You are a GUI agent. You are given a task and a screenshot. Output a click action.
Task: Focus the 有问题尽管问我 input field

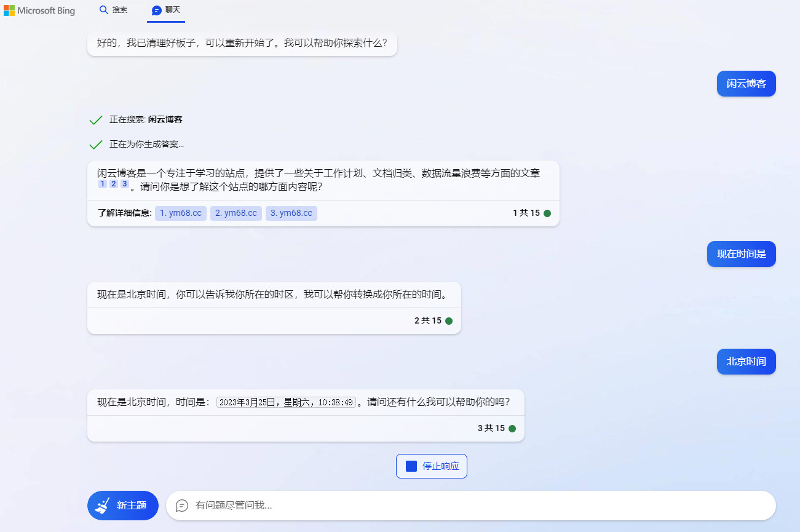[471, 506]
